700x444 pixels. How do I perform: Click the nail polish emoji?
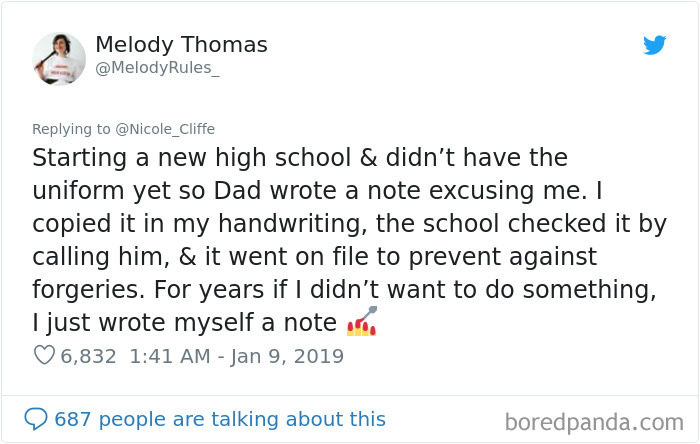[360, 322]
